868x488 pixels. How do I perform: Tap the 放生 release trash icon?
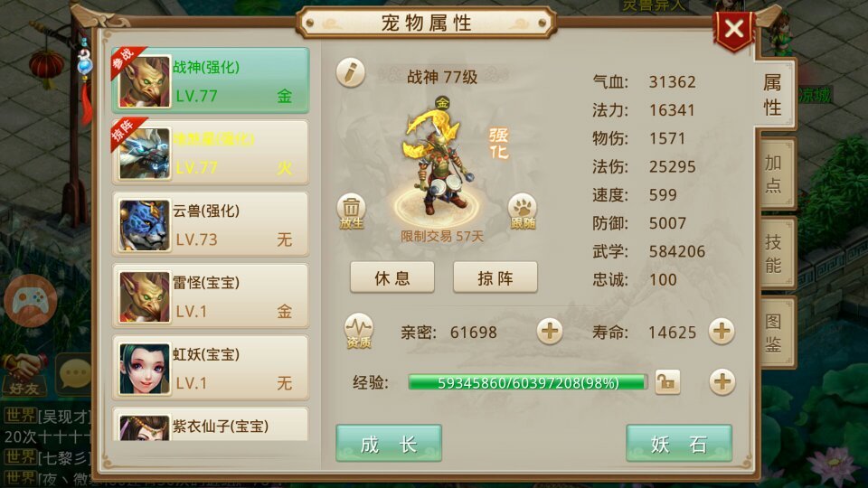coord(351,211)
